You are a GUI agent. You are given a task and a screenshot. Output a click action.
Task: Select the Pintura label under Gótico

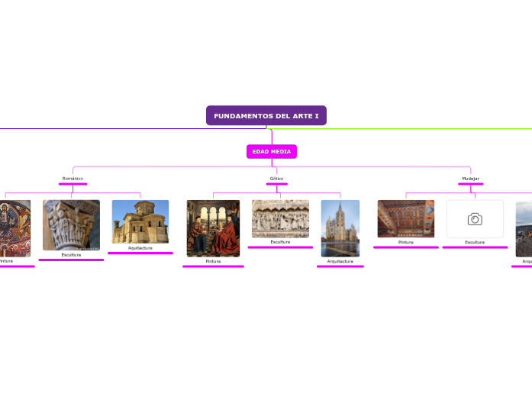click(x=213, y=261)
